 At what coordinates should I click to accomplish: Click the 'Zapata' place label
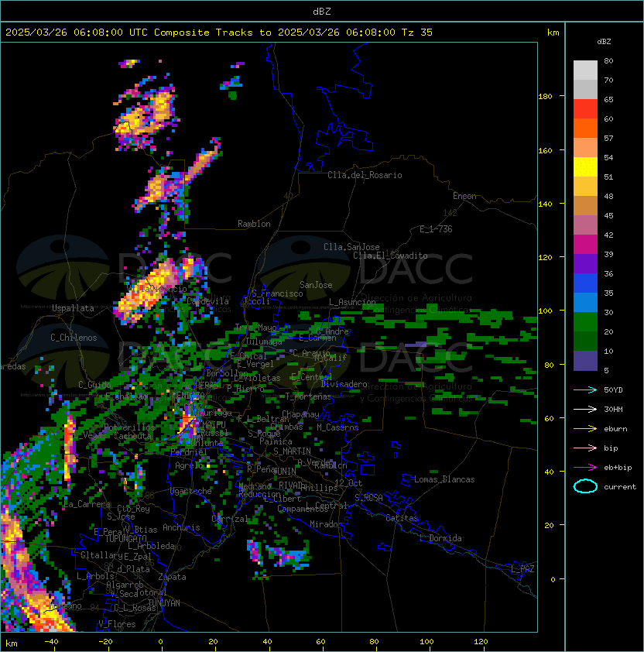172,577
